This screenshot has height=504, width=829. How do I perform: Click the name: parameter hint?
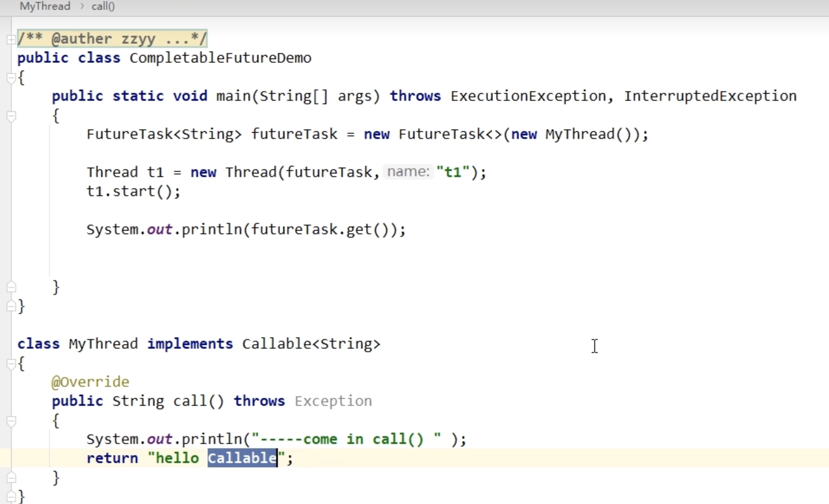pyautogui.click(x=408, y=172)
